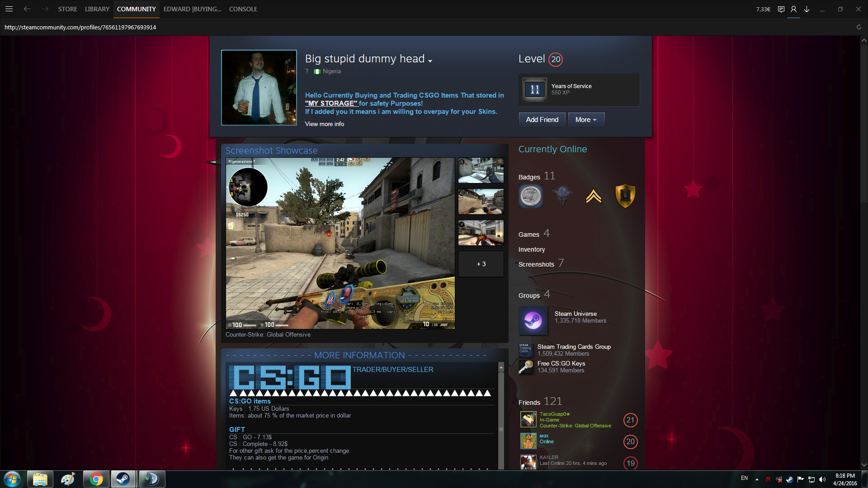Click the View more info link

[324, 124]
